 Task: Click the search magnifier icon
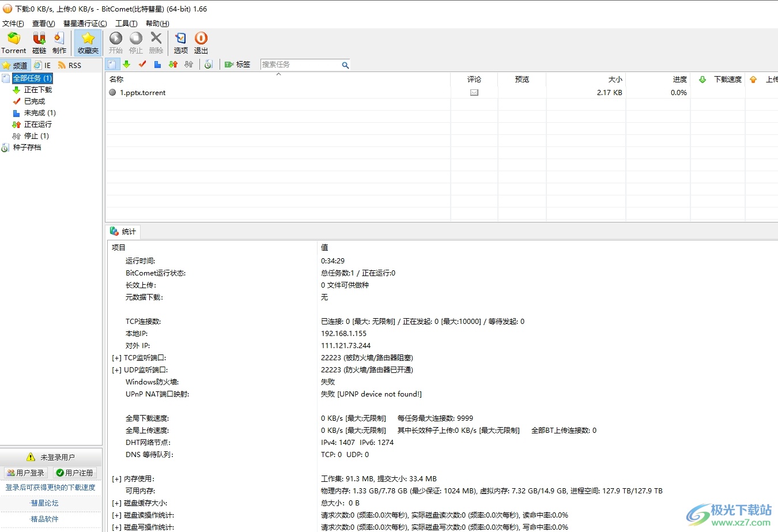tap(345, 65)
